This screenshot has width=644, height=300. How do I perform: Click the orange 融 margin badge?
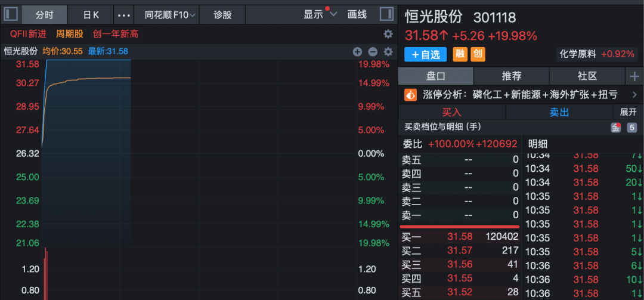click(460, 54)
